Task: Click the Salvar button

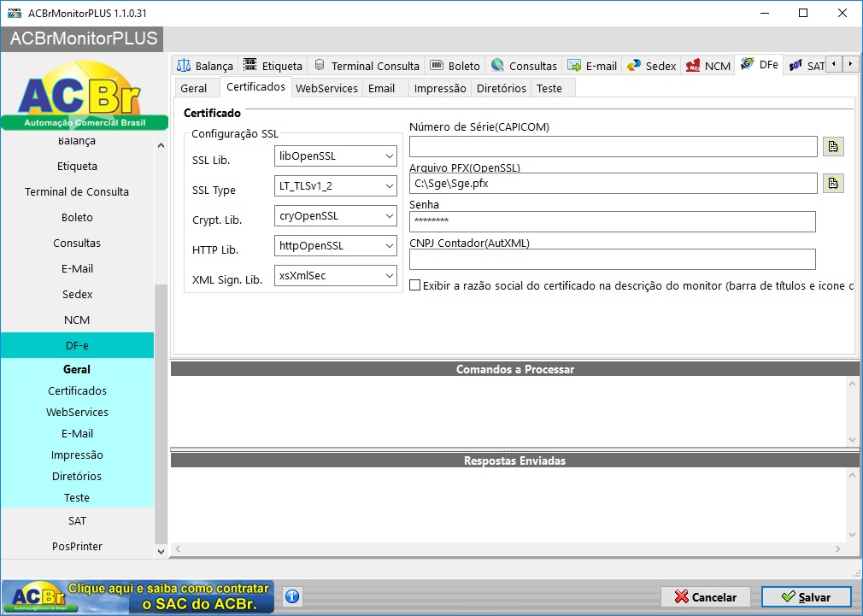Action: coord(805,597)
